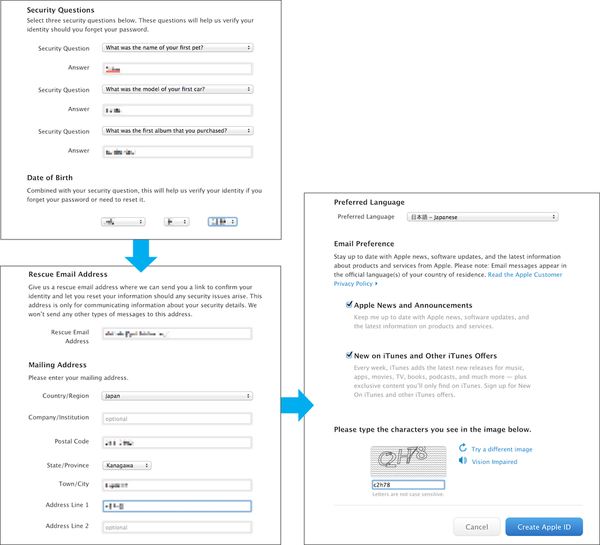Click the first car model answer field
The height and width of the screenshot is (545, 600).
pos(177,111)
